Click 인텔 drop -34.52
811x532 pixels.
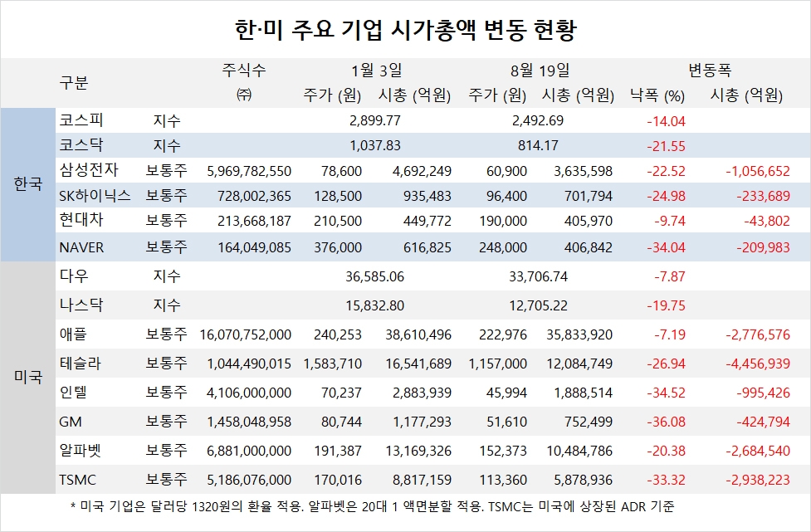[x=666, y=393]
